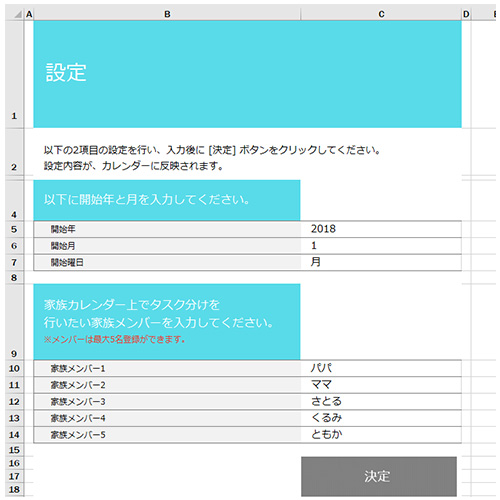Select column C header

coord(381,14)
